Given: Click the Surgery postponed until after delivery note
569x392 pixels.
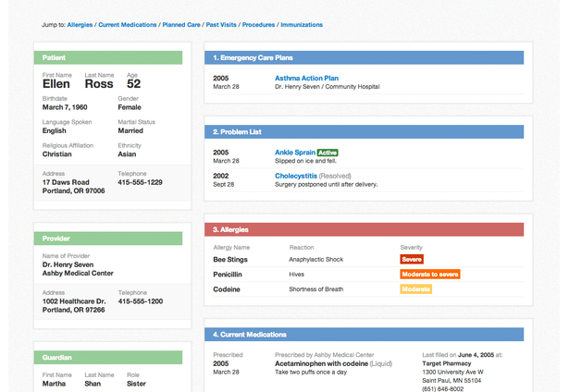Looking at the screenshot, I should tap(327, 185).
